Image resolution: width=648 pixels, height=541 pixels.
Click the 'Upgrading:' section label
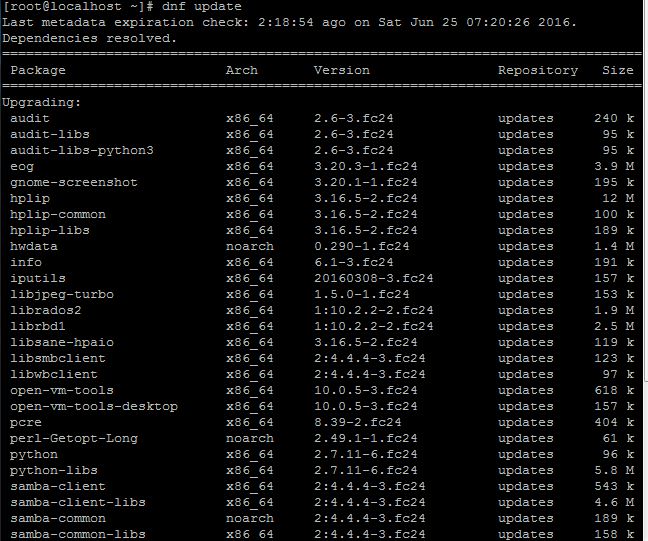42,102
